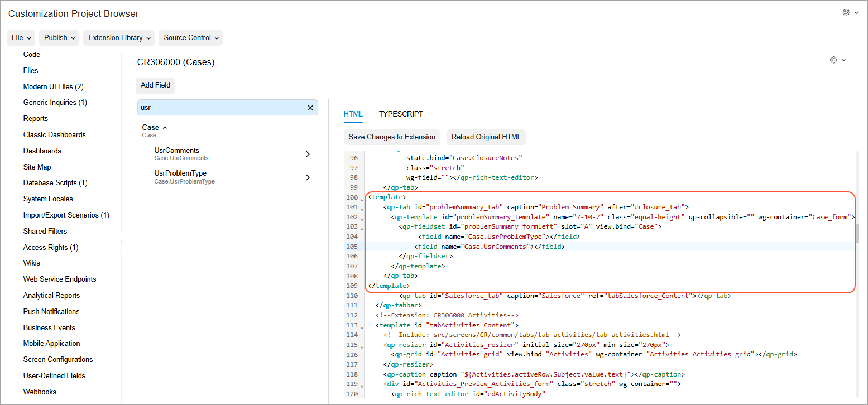This screenshot has width=868, height=405.
Task: Open the Publish dropdown menu
Action: (x=60, y=38)
